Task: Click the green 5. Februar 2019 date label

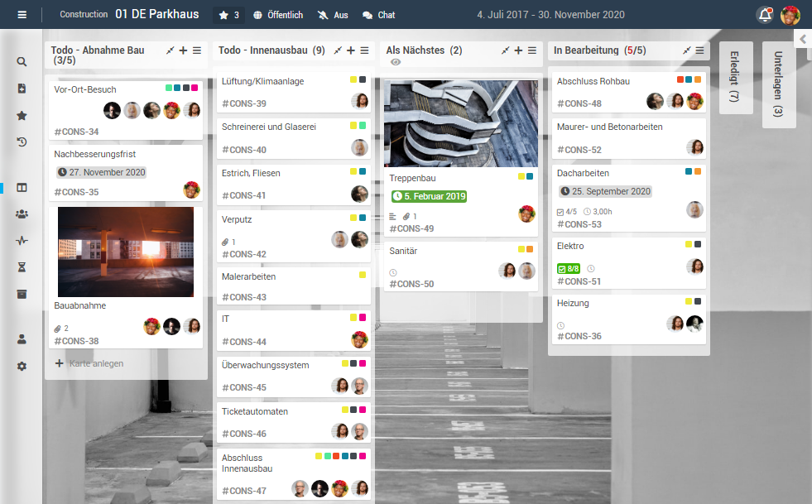Action: click(429, 197)
